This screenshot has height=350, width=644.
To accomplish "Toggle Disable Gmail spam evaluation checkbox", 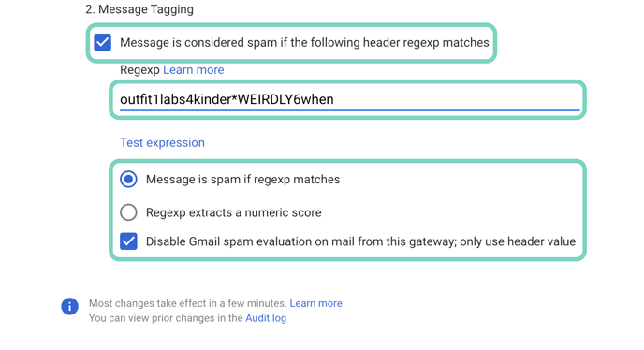I will [128, 241].
